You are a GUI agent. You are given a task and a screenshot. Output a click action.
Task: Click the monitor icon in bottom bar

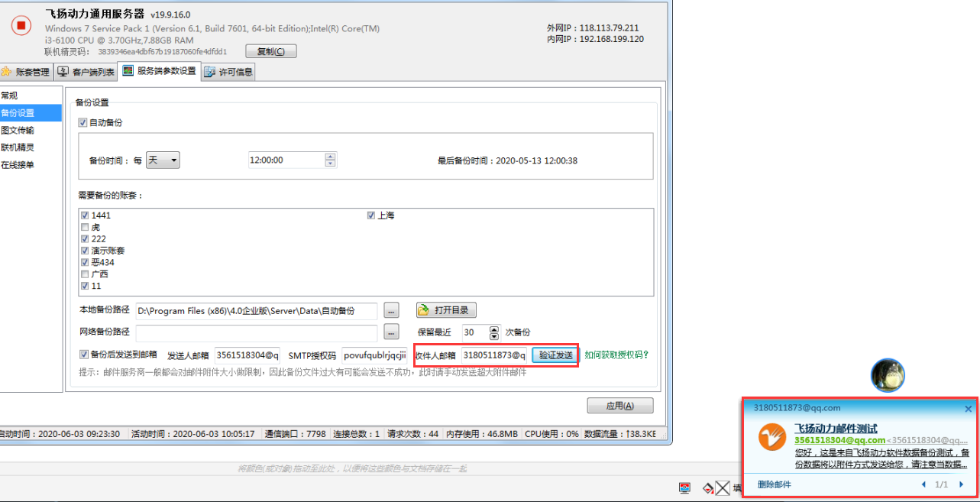(x=685, y=487)
